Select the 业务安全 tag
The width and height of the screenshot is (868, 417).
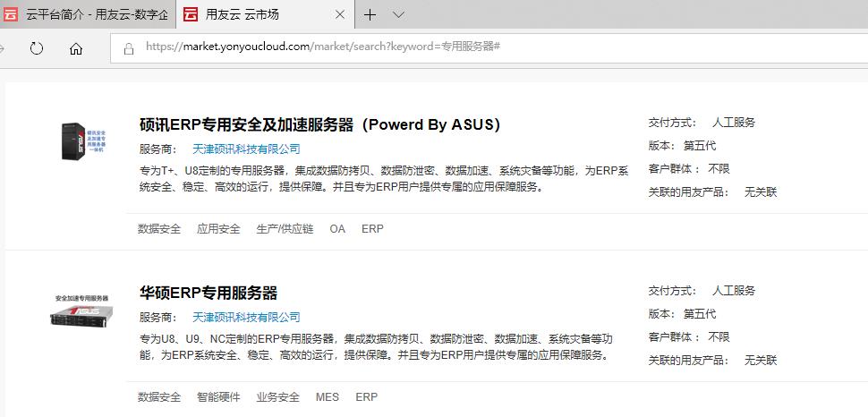click(x=278, y=397)
